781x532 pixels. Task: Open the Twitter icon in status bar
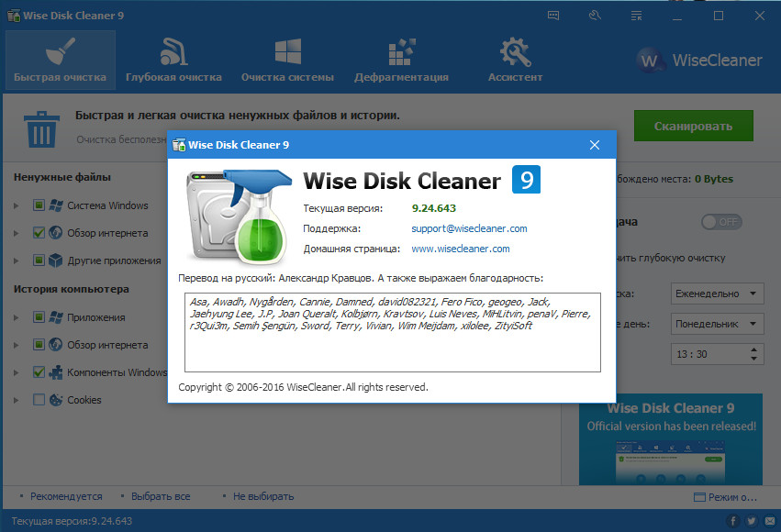750,521
